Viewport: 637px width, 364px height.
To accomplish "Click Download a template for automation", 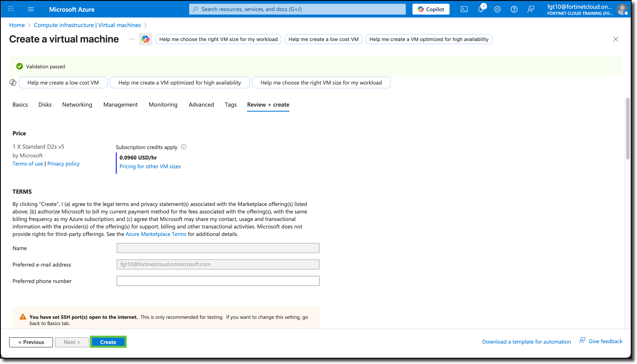I will 527,342.
